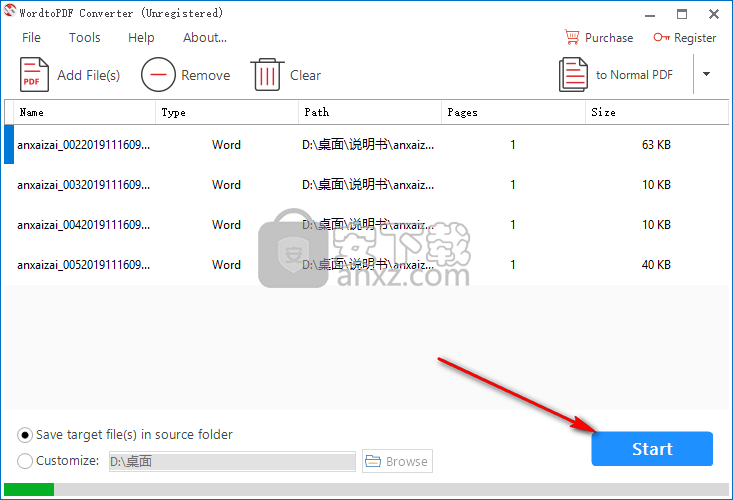
Task: Select file anxaizai_0022019111609...
Action: click(84, 145)
